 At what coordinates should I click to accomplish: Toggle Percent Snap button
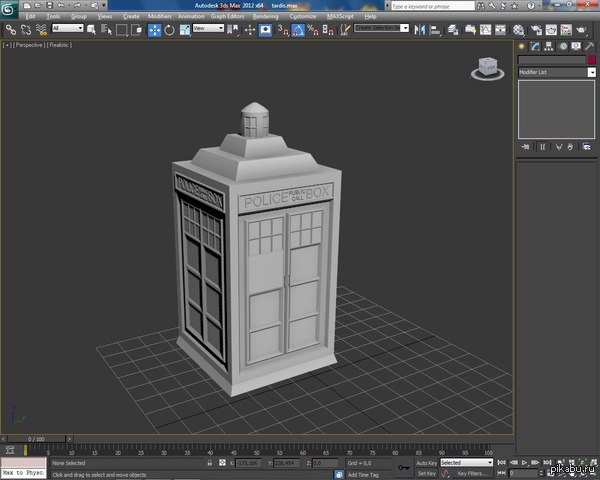pyautogui.click(x=313, y=30)
